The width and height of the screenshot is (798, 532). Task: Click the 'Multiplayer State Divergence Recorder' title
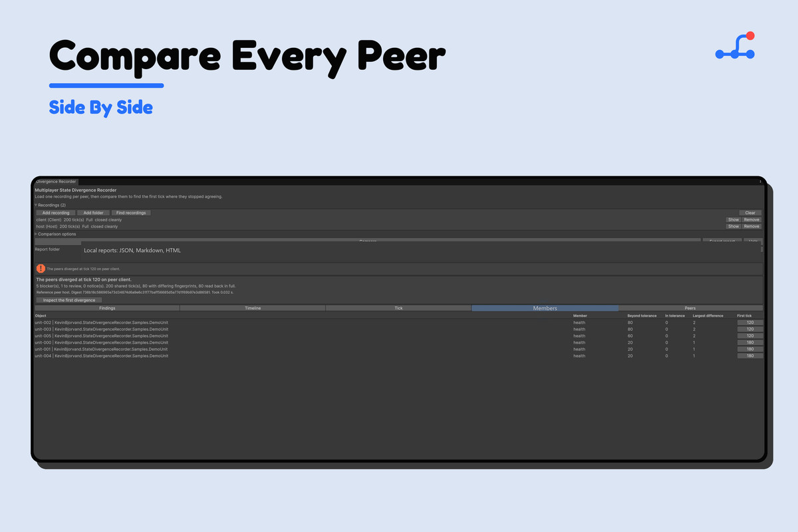pyautogui.click(x=75, y=190)
